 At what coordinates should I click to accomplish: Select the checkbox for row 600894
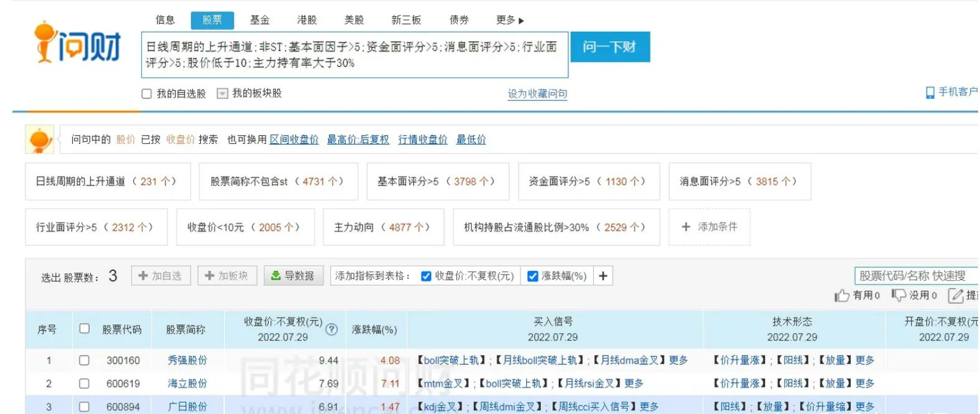click(84, 407)
